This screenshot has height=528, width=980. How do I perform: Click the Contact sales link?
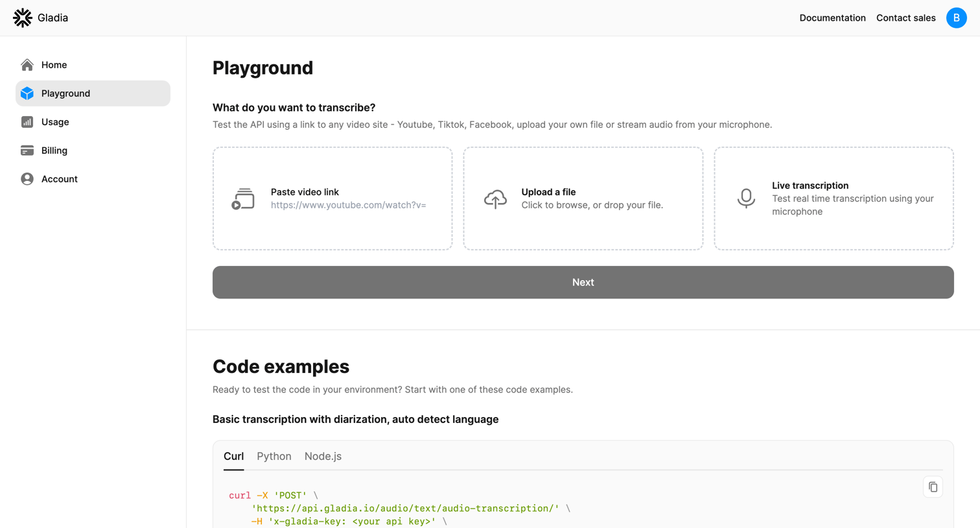point(905,18)
